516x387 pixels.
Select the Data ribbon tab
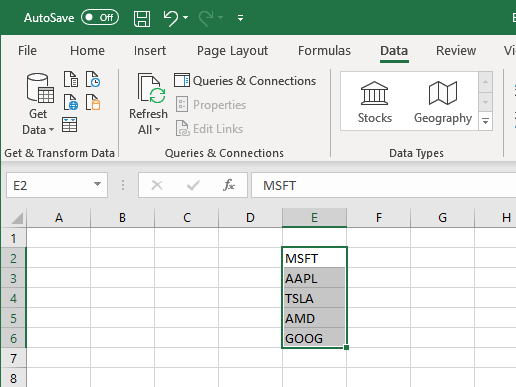click(394, 51)
